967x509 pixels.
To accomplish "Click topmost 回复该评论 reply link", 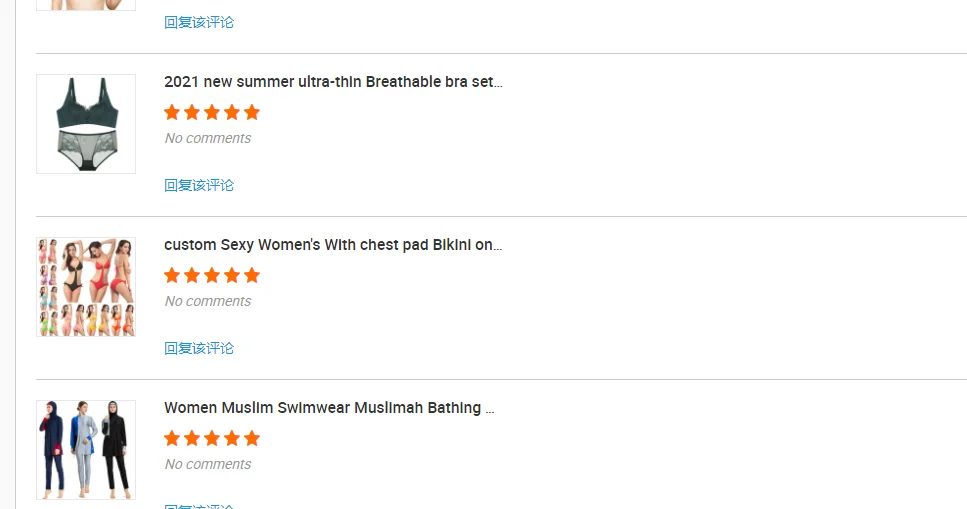I will coord(199,22).
